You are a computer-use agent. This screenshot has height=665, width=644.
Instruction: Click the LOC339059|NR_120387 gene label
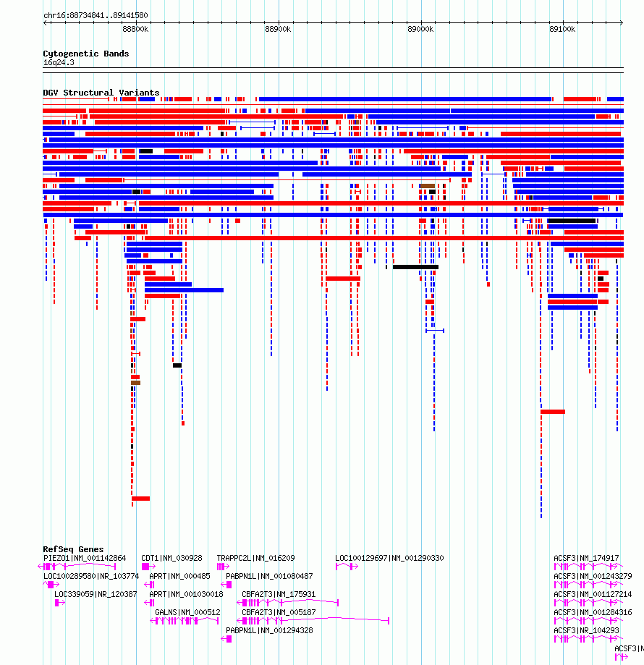coord(96,595)
